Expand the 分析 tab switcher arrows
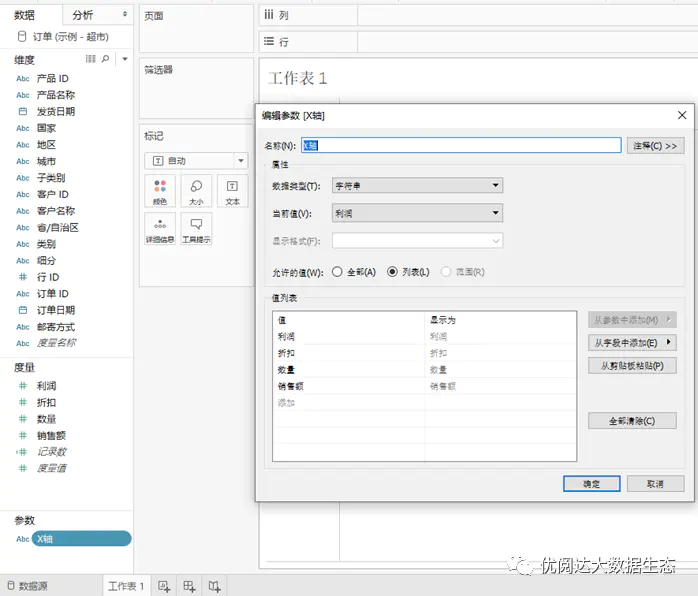The image size is (698, 596). [125, 15]
